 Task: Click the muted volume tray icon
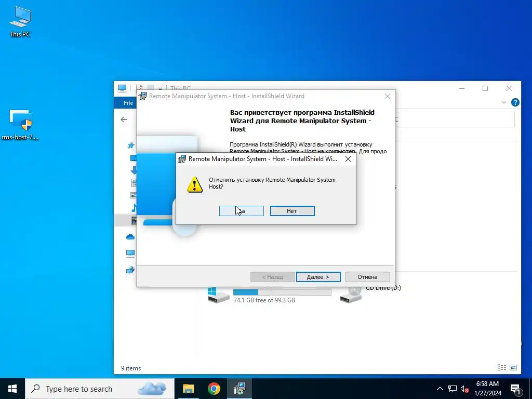(x=465, y=389)
